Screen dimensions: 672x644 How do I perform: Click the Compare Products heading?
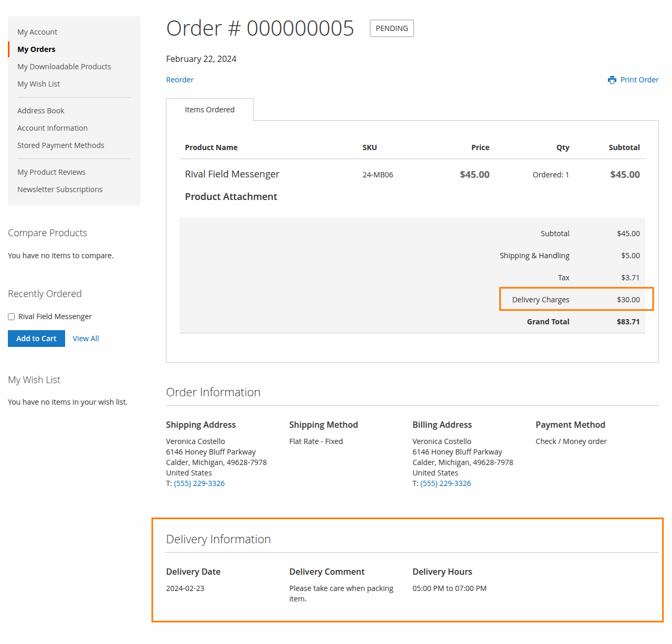coord(48,233)
